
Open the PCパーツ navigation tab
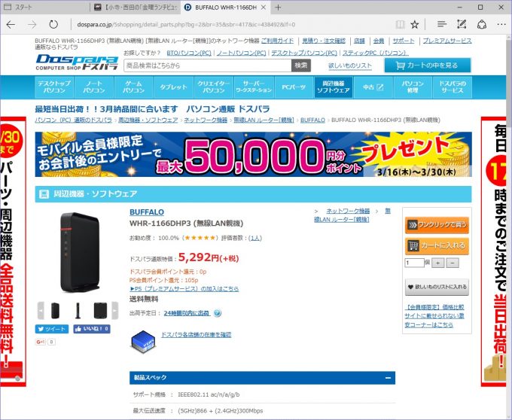tap(294, 87)
